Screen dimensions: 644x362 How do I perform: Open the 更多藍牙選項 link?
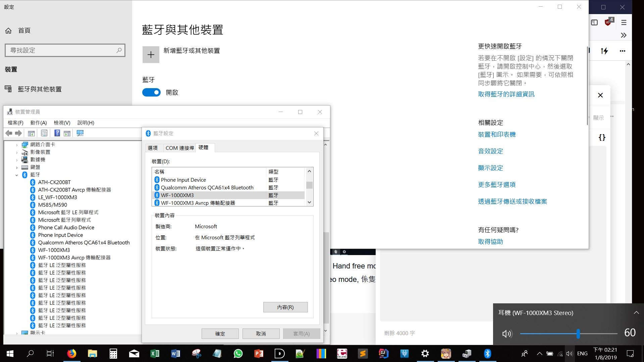(x=497, y=185)
